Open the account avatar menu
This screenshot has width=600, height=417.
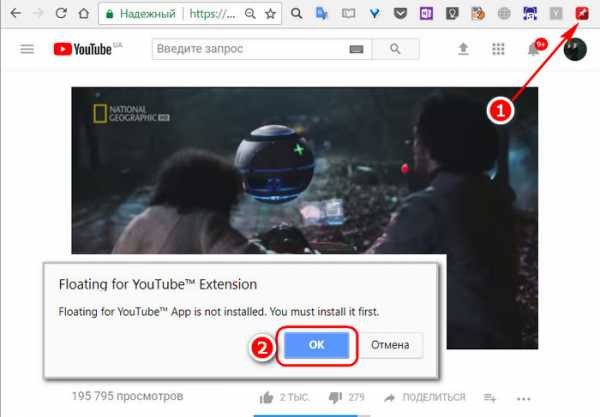point(574,49)
